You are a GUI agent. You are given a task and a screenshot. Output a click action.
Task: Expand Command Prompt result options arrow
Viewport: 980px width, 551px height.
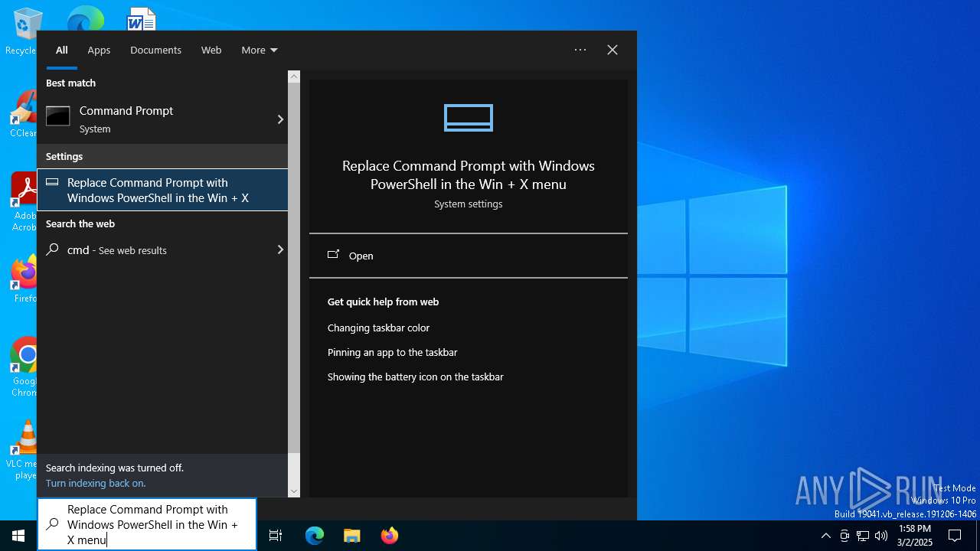(280, 119)
